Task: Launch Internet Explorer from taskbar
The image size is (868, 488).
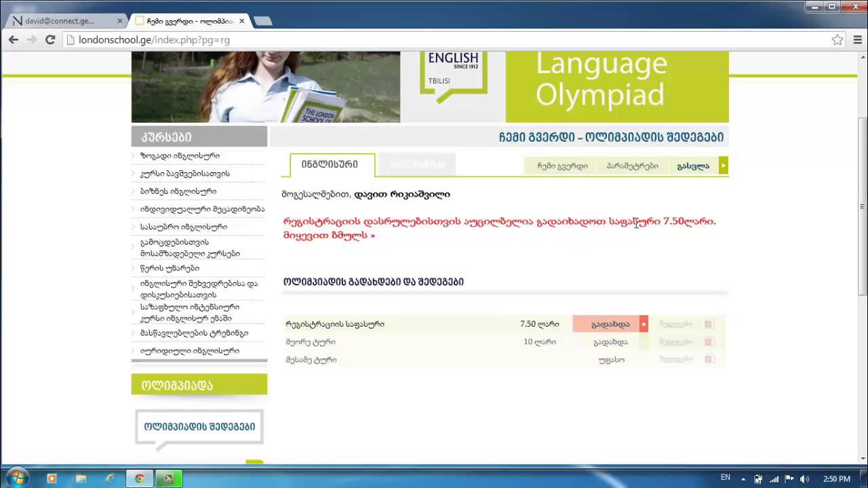Action: point(110,478)
